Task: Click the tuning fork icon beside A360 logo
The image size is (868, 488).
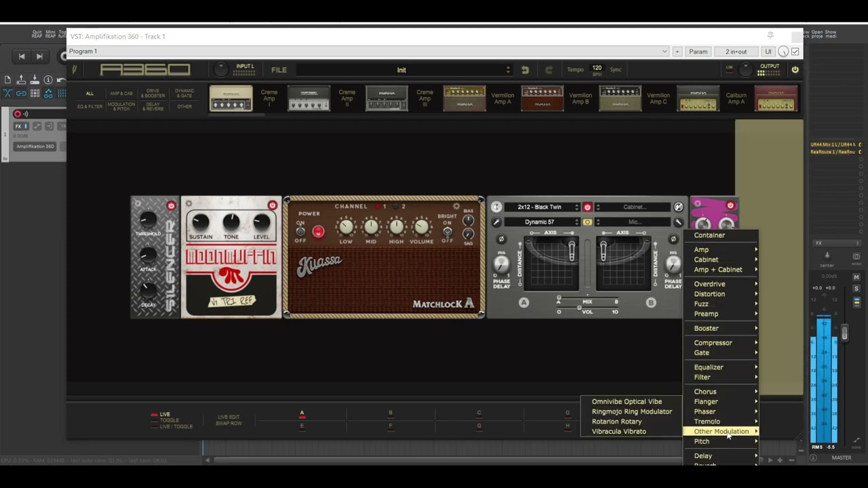Action: (75, 69)
